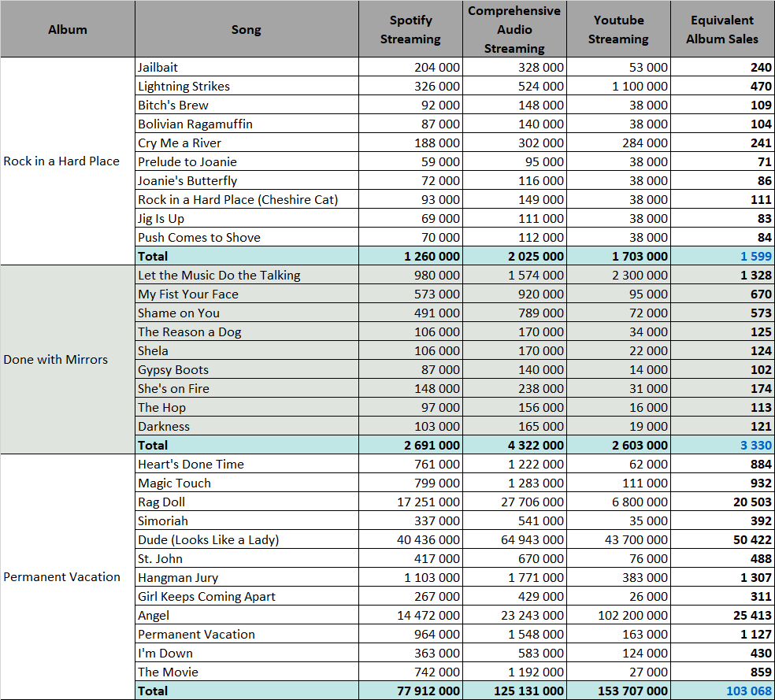Viewport: 775px width, 700px height.
Task: Click the Lightning Strikes song cell
Action: [247, 86]
